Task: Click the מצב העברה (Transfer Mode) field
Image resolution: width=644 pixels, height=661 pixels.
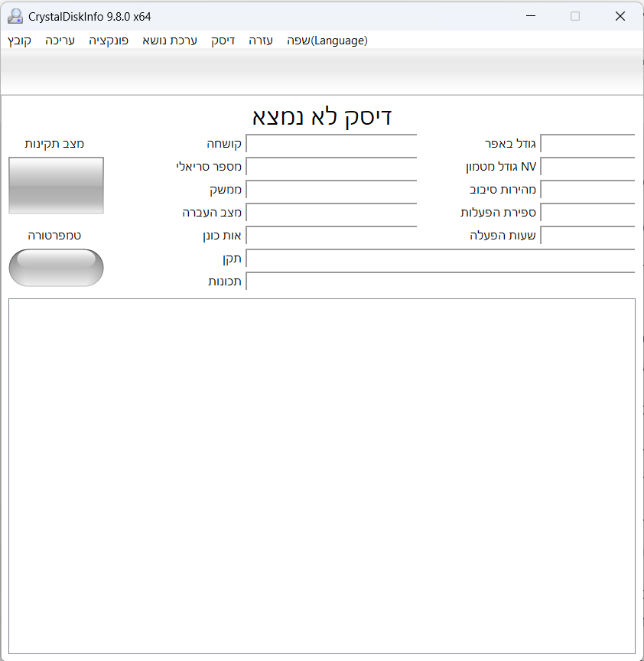Action: pos(330,213)
